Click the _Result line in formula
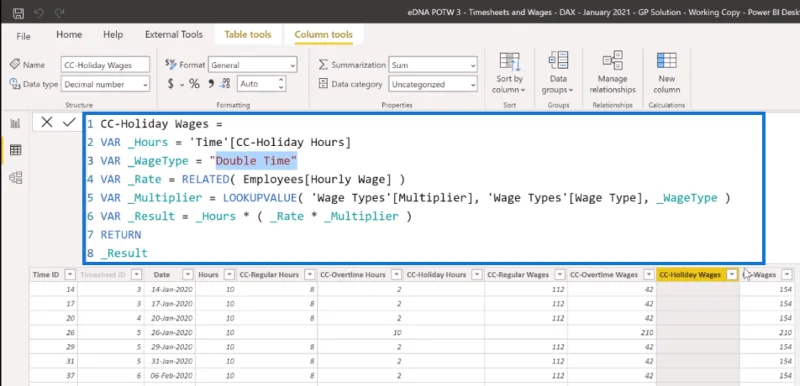The height and width of the screenshot is (386, 800). click(x=124, y=253)
